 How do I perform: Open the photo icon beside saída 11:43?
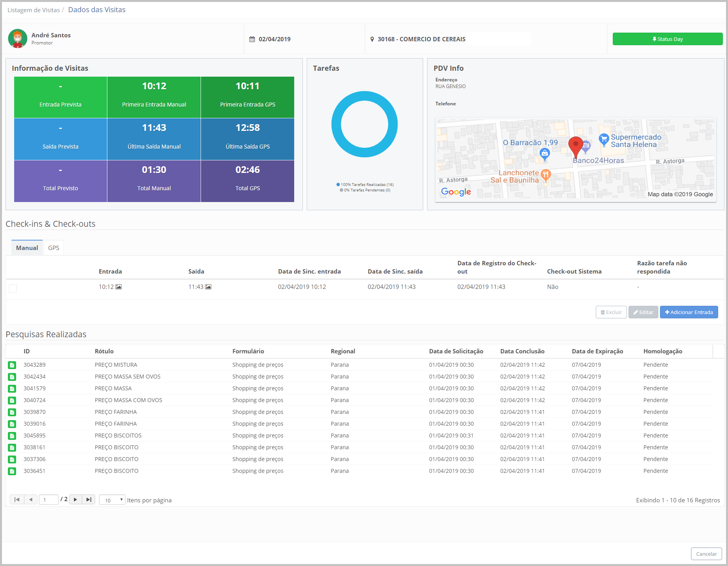point(208,287)
